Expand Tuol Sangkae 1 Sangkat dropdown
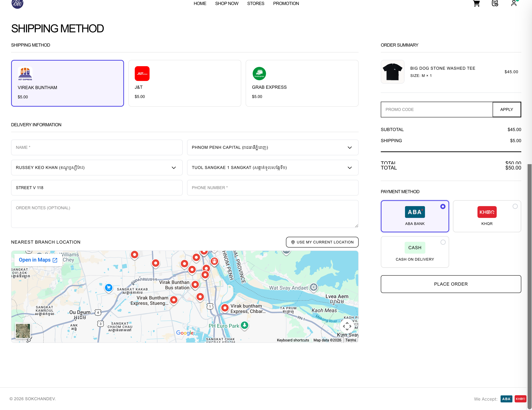 [273, 168]
